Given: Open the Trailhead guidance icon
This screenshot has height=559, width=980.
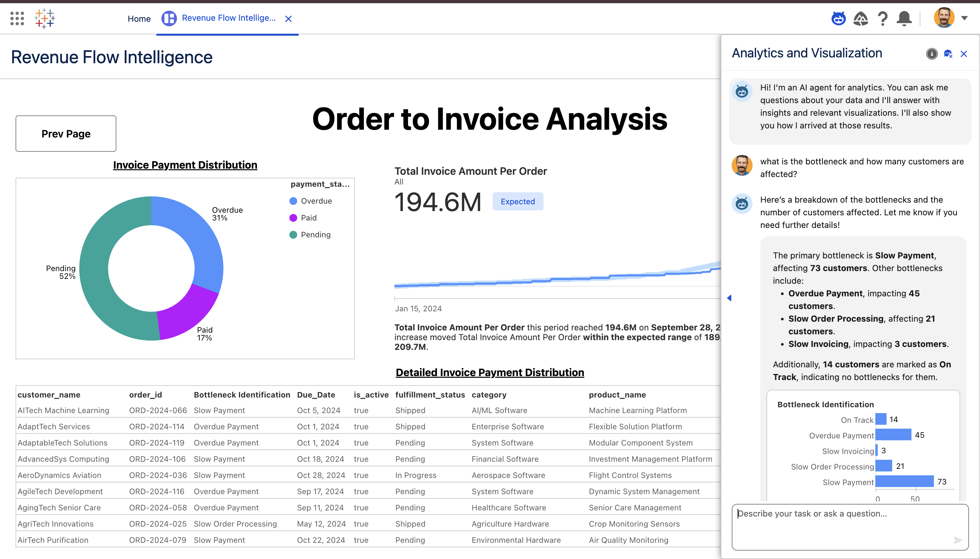Looking at the screenshot, I should (x=860, y=18).
